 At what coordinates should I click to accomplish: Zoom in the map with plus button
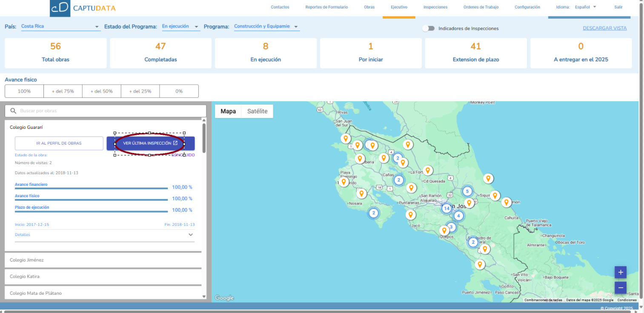pyautogui.click(x=620, y=272)
